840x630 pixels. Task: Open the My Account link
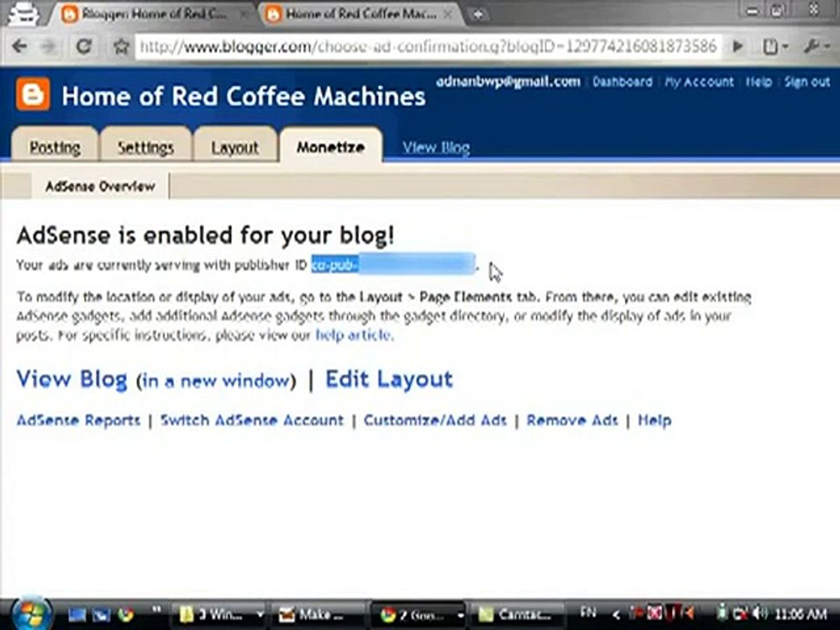click(x=699, y=81)
